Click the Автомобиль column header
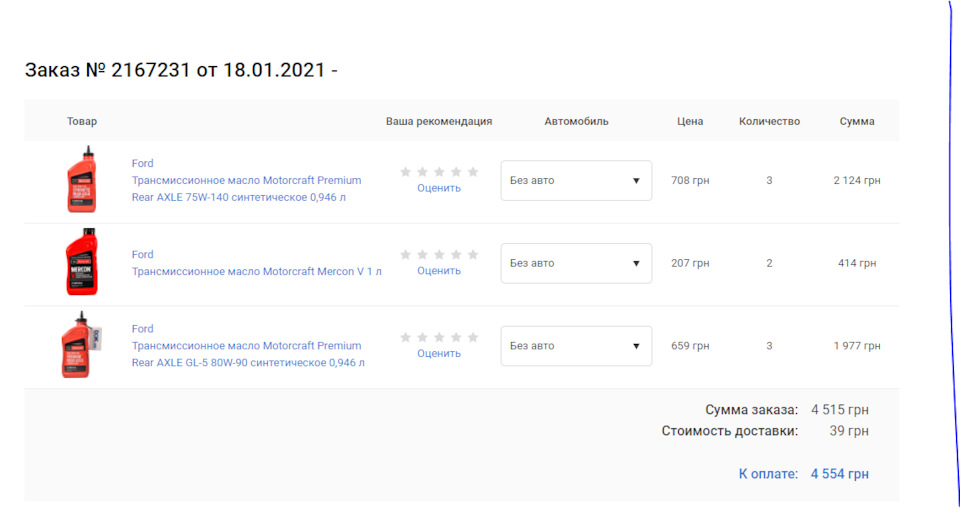The image size is (960, 514). point(577,121)
